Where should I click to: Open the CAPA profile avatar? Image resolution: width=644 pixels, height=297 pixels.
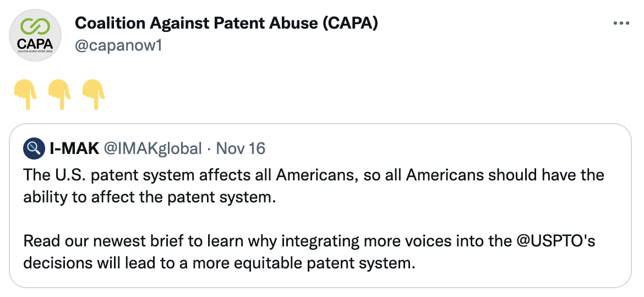(35, 35)
